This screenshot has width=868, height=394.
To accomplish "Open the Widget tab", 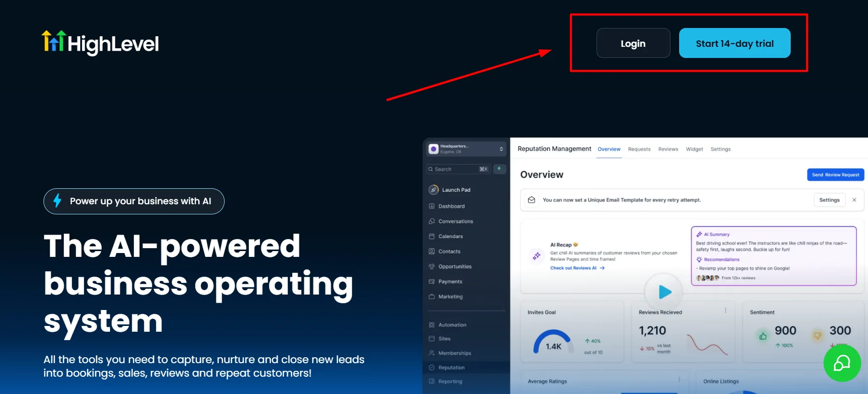I will coord(695,149).
